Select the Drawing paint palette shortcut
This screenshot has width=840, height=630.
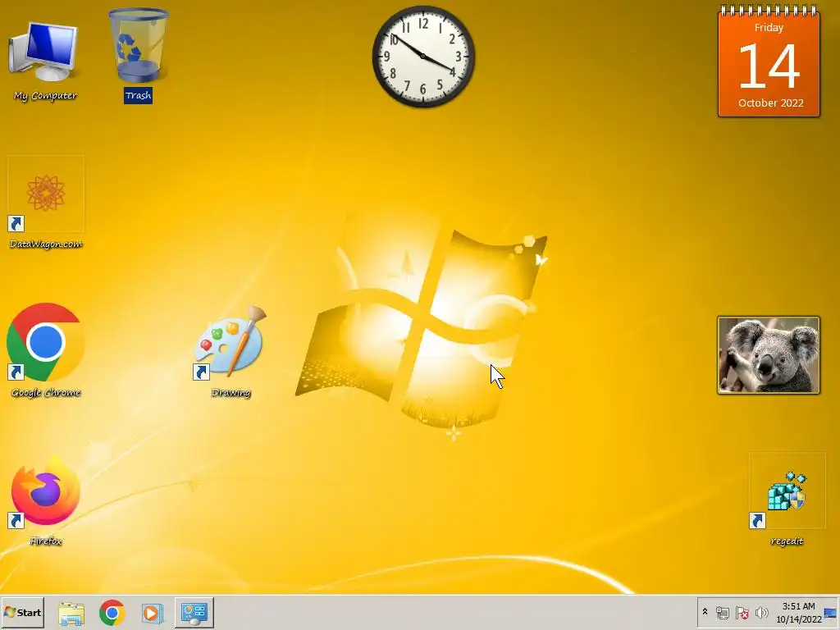pyautogui.click(x=231, y=351)
